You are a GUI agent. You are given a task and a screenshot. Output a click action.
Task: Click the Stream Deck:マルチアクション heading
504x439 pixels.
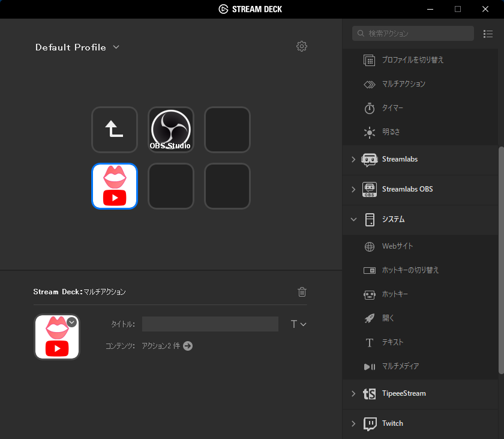tap(79, 292)
